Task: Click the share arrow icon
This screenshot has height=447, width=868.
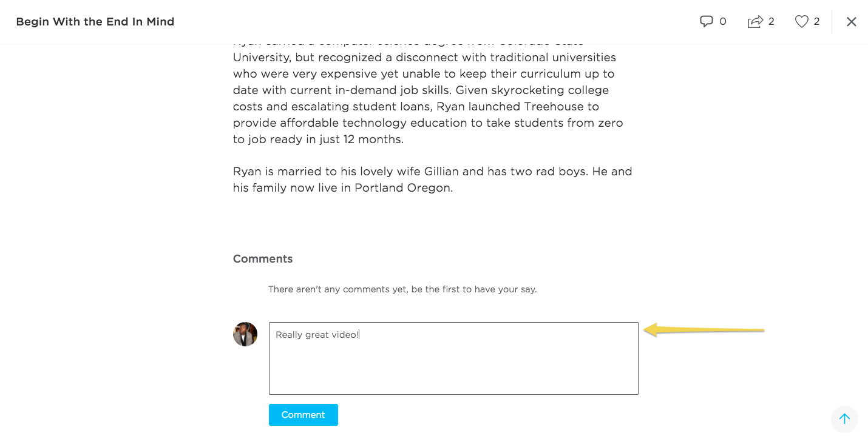Action: tap(755, 22)
